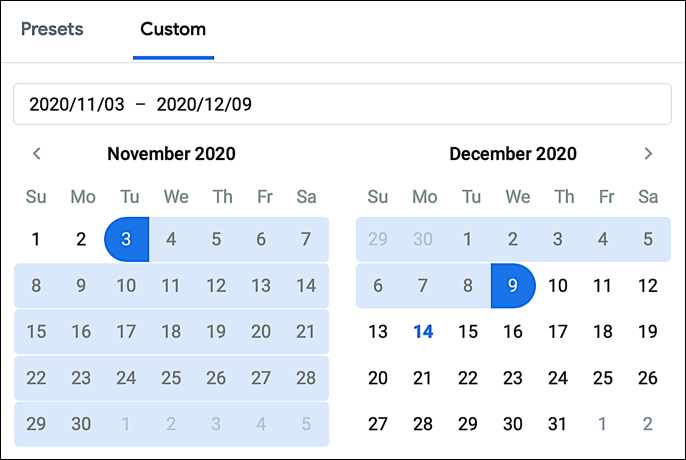Screen dimensions: 686x460
Task: Select November 3 start date
Action: click(x=126, y=240)
